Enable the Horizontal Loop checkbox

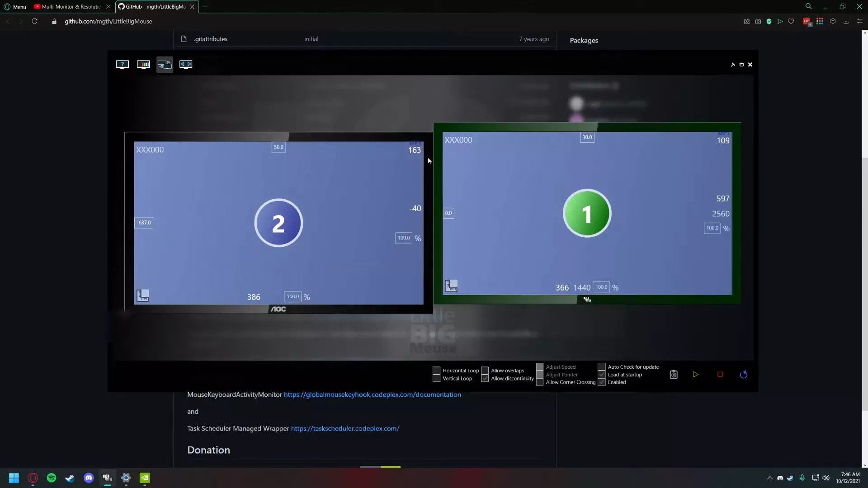pyautogui.click(x=437, y=371)
